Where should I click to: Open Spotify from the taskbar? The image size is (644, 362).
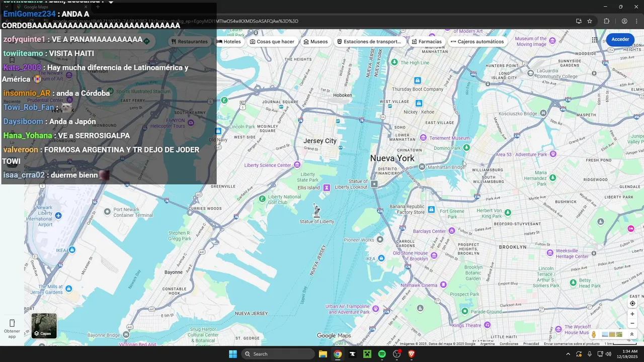coord(382,354)
